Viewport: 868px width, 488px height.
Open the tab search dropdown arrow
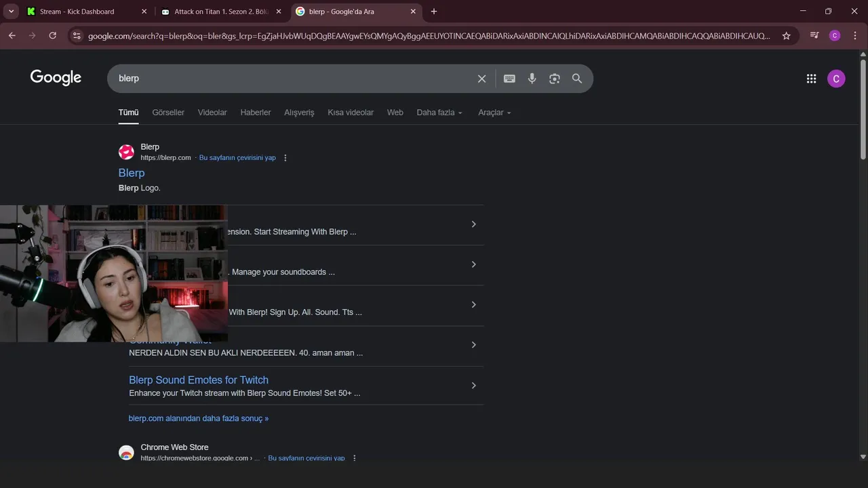tap(11, 12)
